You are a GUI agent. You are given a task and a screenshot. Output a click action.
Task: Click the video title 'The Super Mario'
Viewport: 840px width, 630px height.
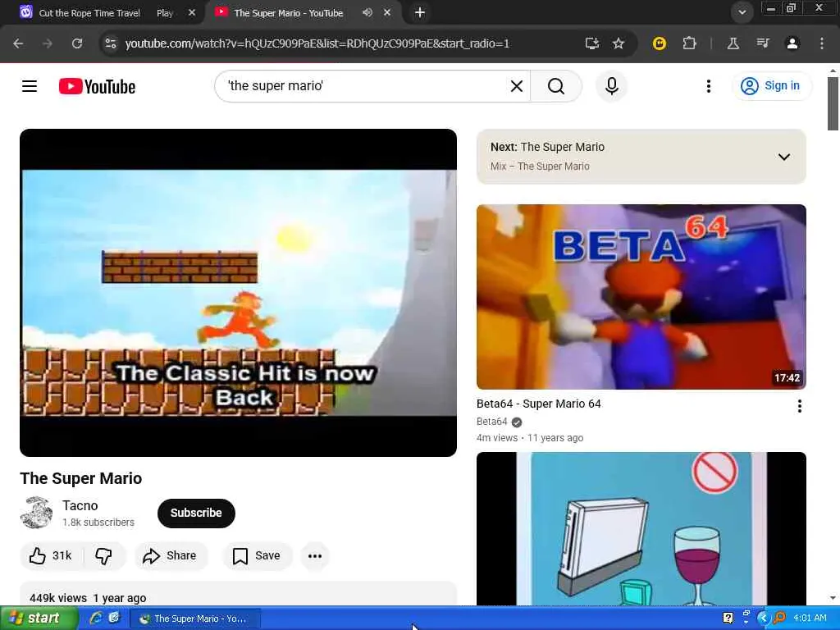pos(81,478)
